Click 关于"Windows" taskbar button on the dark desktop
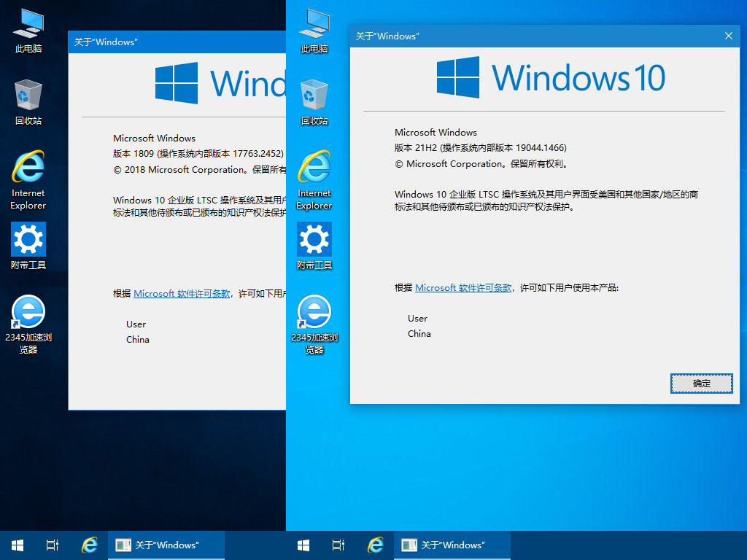747x560 pixels. (166, 545)
